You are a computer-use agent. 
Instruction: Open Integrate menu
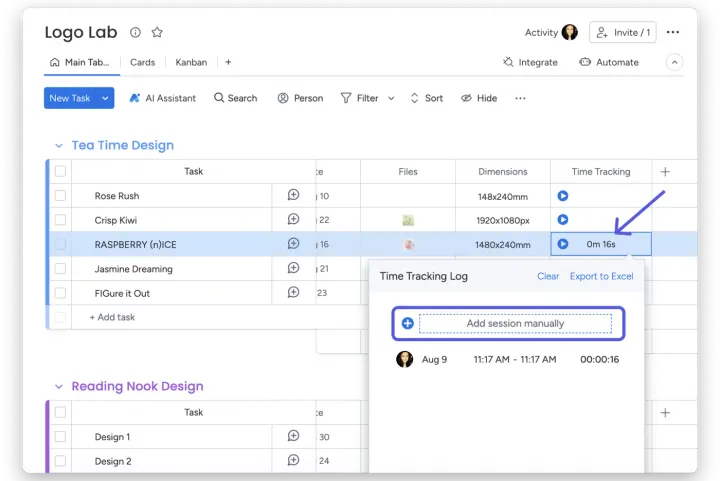pos(530,62)
